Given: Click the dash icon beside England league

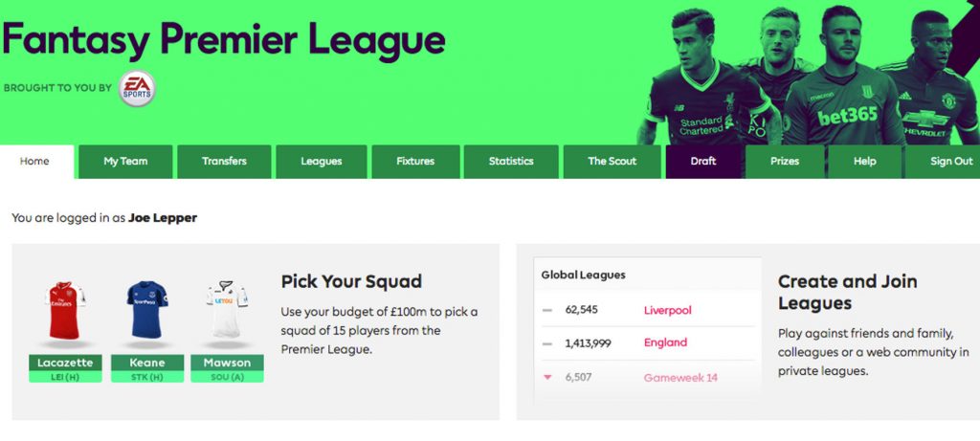Looking at the screenshot, I should pos(547,342).
